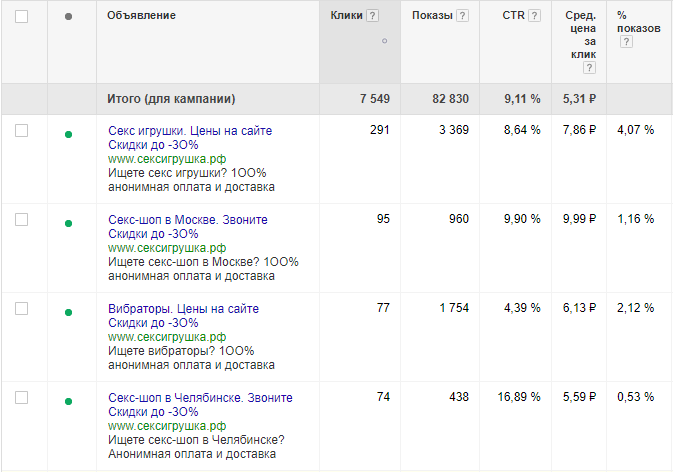Sort table by Показы column header
Viewport: 673px width, 472px height.
432,15
